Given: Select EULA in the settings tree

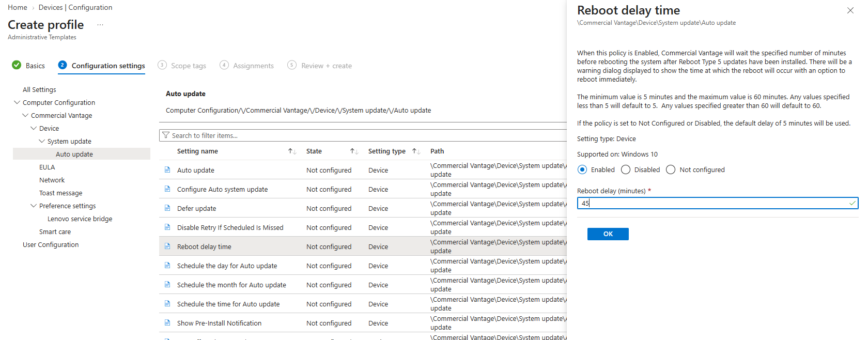Looking at the screenshot, I should click(47, 167).
